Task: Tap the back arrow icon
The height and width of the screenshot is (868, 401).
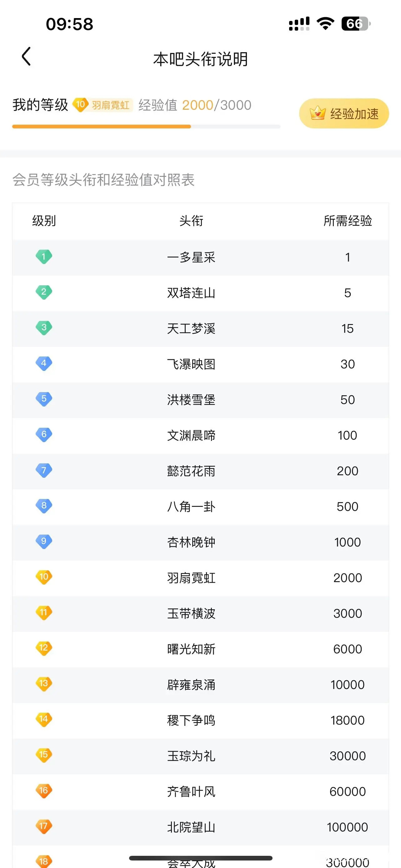Action: coord(26,56)
